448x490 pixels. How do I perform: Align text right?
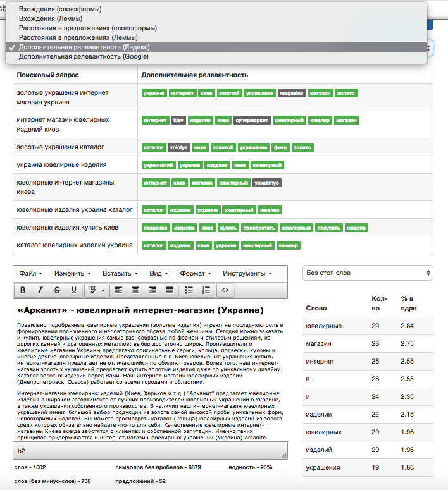(x=152, y=290)
